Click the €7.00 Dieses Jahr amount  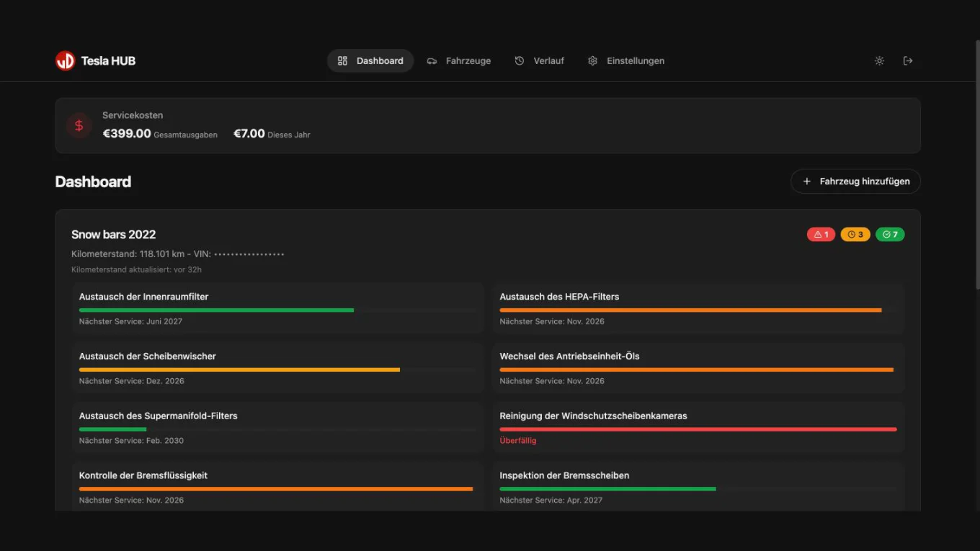[x=249, y=133]
